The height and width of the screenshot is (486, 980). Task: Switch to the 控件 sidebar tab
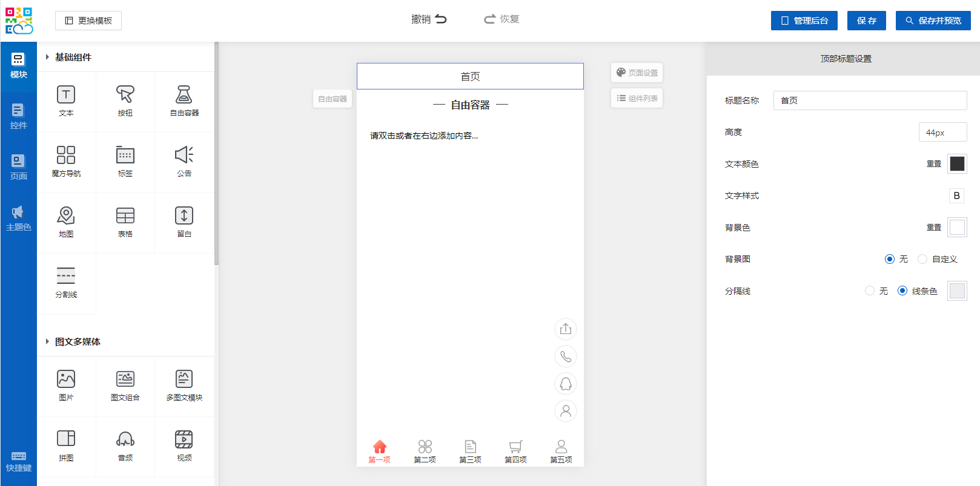click(x=18, y=116)
